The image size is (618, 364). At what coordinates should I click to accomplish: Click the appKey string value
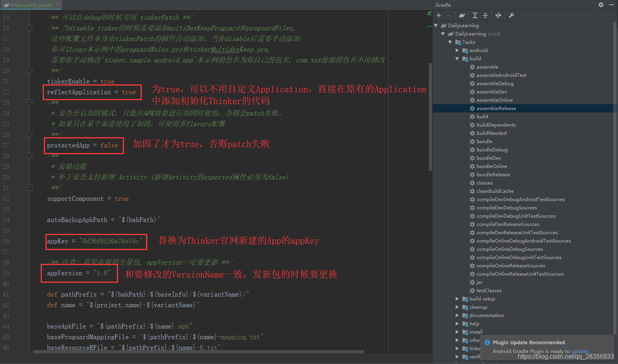(x=111, y=241)
